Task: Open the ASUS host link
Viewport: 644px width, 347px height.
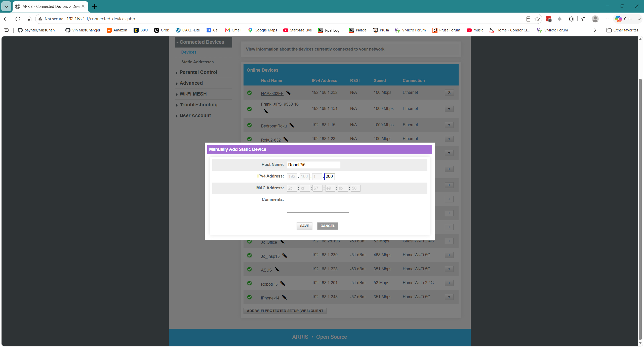Action: click(266, 270)
